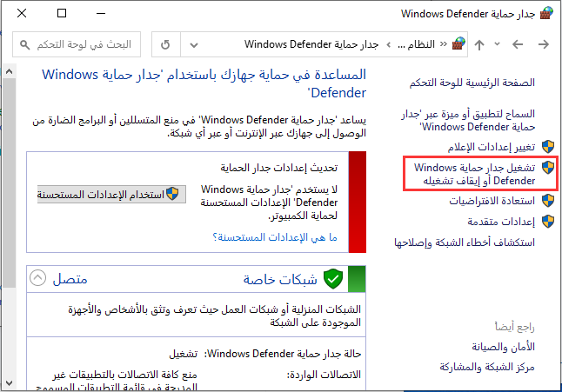This screenshot has width=562, height=392.
Task: Click the vertical scrollbar thumb
Action: click(x=9, y=183)
